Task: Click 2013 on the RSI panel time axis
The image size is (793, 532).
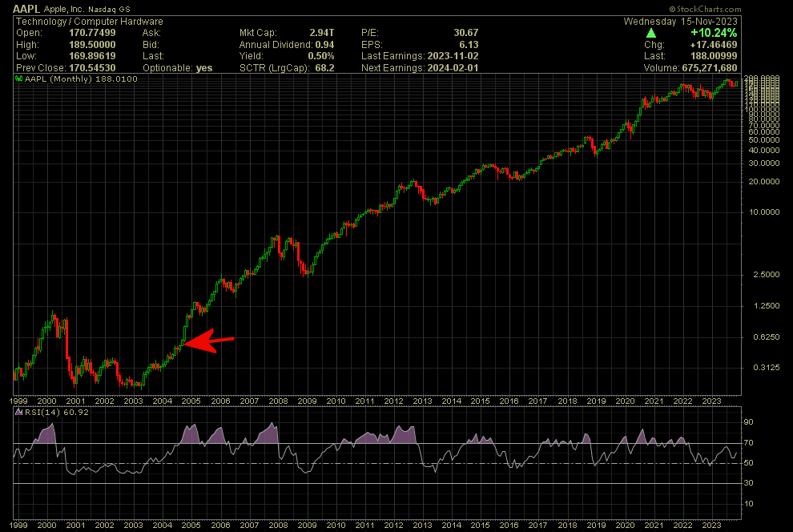Action: 422,525
